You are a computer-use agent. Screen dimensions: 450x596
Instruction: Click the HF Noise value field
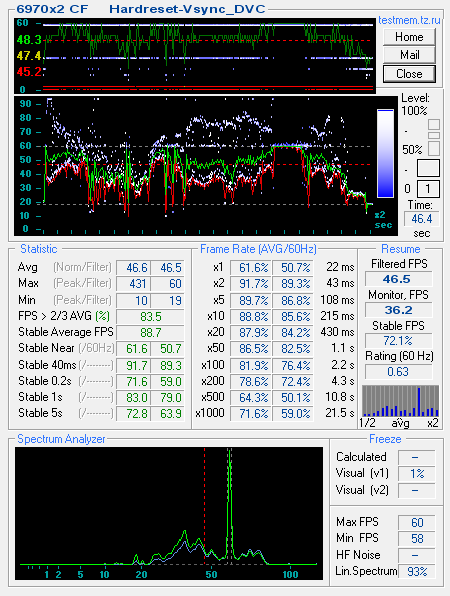pos(416,555)
